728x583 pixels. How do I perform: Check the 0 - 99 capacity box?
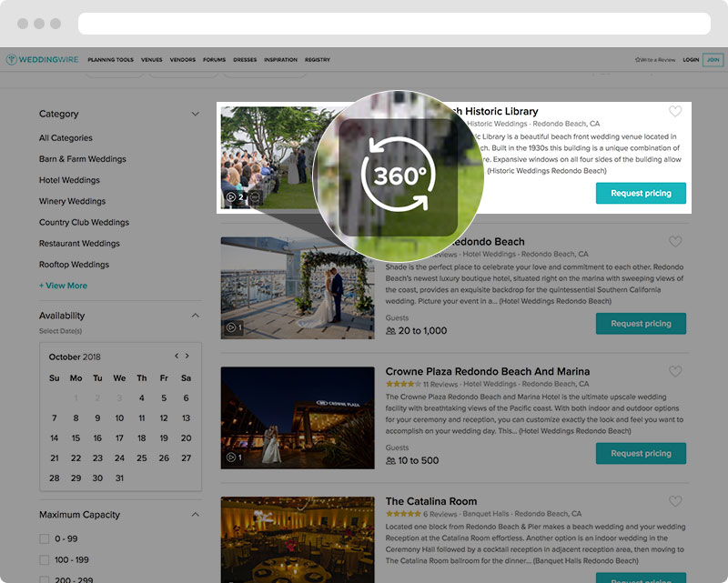(x=44, y=539)
